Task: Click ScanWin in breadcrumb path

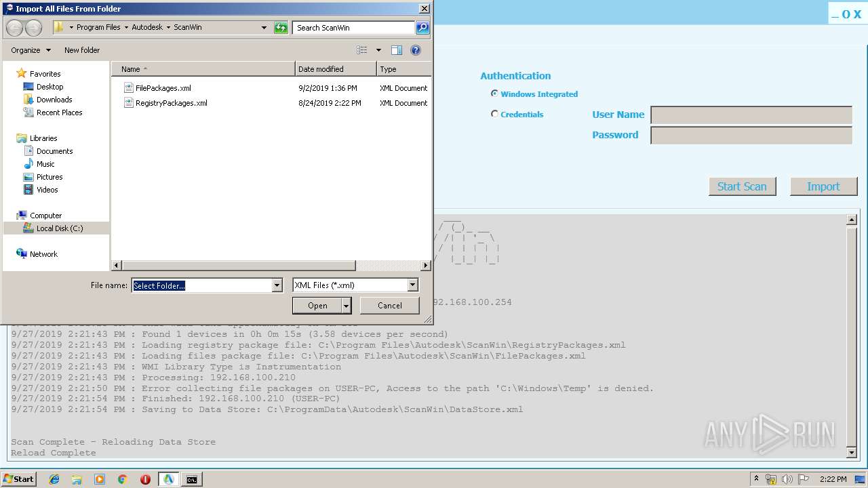Action: pyautogui.click(x=188, y=28)
